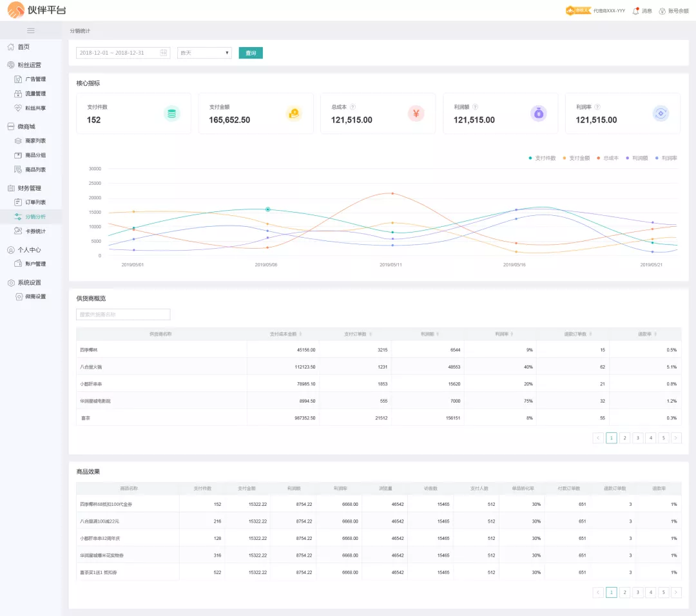696x616 pixels.
Task: Collapse the sidebar with hamburger icon
Action: point(30,30)
